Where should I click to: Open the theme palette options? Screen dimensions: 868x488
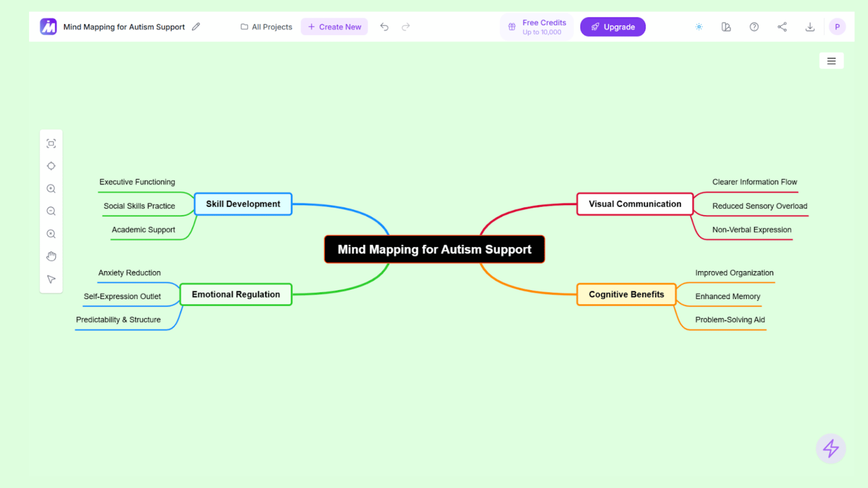[x=726, y=27]
